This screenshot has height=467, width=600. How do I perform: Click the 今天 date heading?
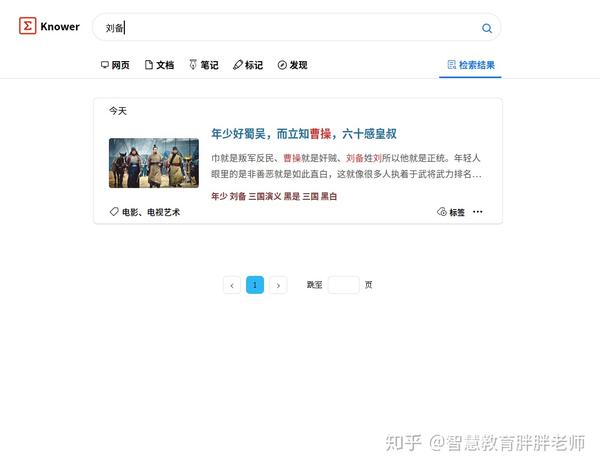pos(118,111)
